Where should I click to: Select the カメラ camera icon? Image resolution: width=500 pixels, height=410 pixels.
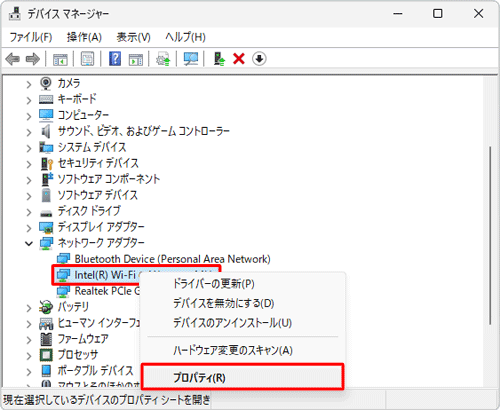(46, 83)
